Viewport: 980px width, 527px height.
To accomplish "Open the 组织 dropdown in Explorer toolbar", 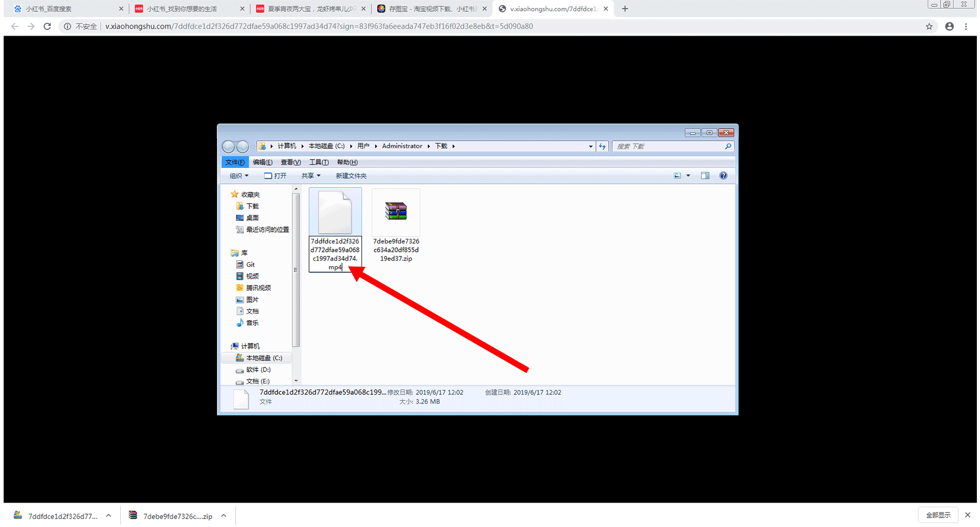I will coord(239,176).
